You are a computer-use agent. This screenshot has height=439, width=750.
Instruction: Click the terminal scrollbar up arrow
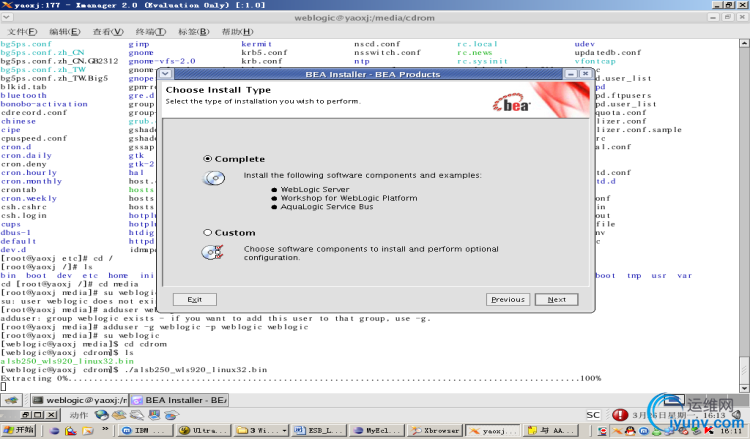point(744,43)
